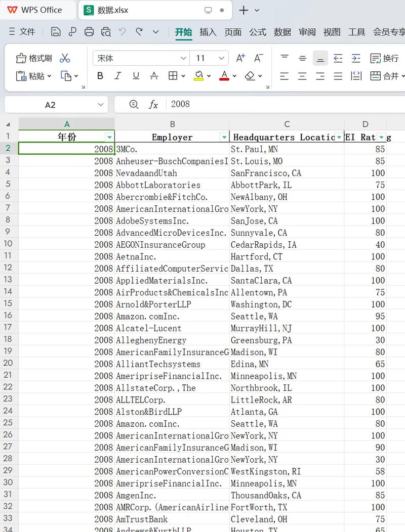This screenshot has height=532, width=405.
Task: Open the filter dropdown on Employer column
Action: pos(224,137)
